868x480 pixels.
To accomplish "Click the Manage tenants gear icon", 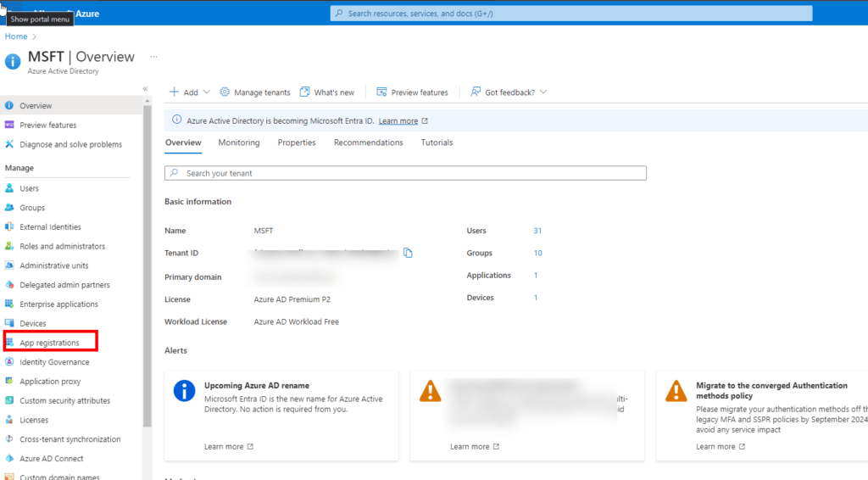I will click(x=224, y=92).
